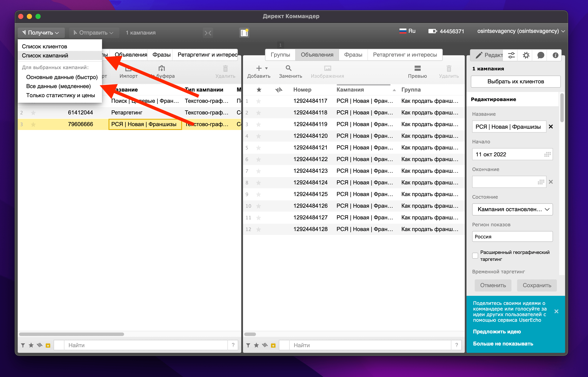Click Больше не показывать link
588x377 pixels.
pos(503,344)
